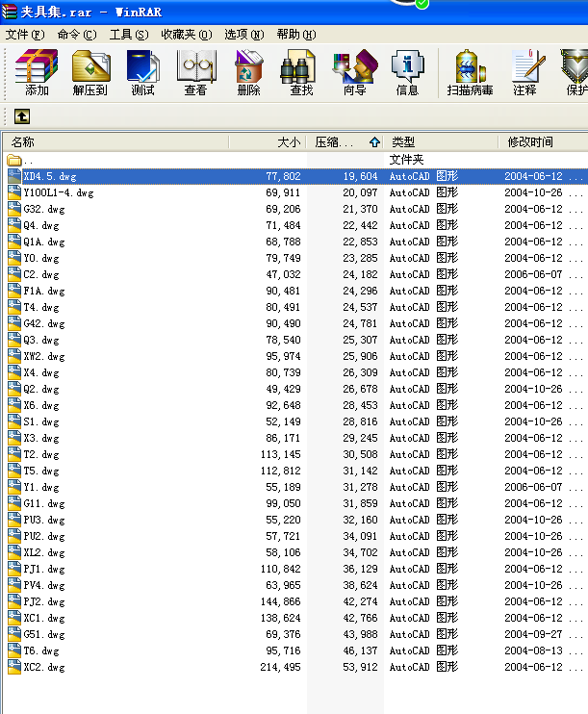The height and width of the screenshot is (714, 588).
Task: Select the file X4.dwg
Action: pos(41,373)
